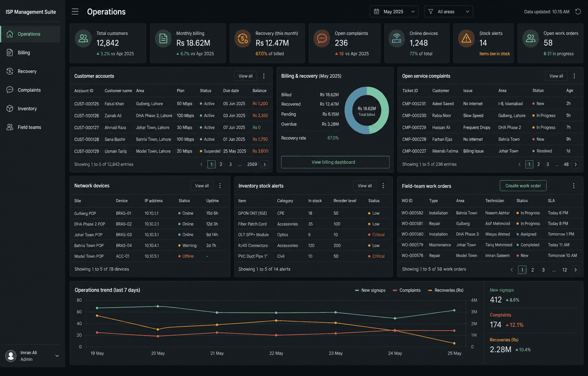Open Customer accounts more options menu
This screenshot has height=376, width=588.
pos(264,76)
